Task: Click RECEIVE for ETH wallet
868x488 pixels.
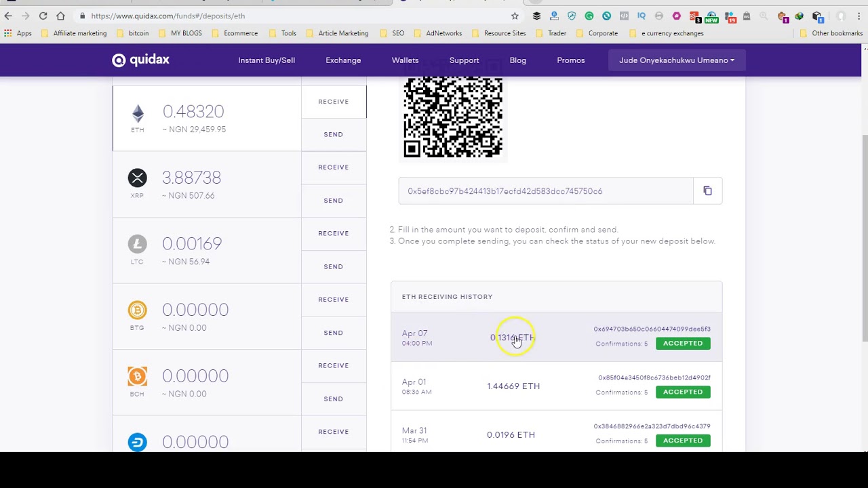Action: tap(334, 102)
